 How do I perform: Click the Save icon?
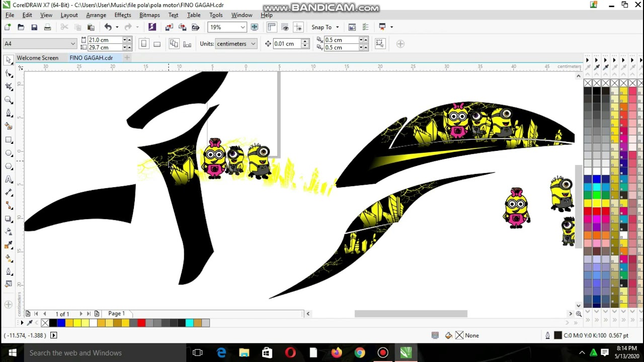(34, 27)
